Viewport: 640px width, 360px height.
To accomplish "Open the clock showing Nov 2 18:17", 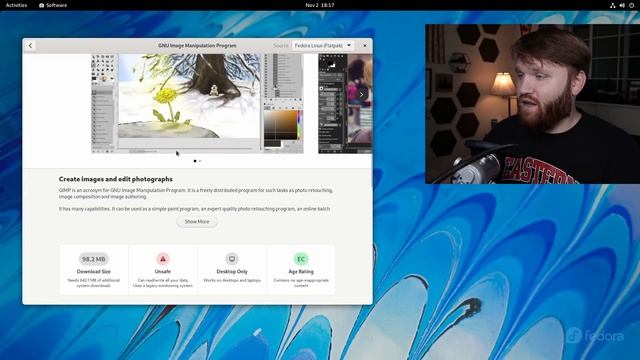I will (x=320, y=5).
